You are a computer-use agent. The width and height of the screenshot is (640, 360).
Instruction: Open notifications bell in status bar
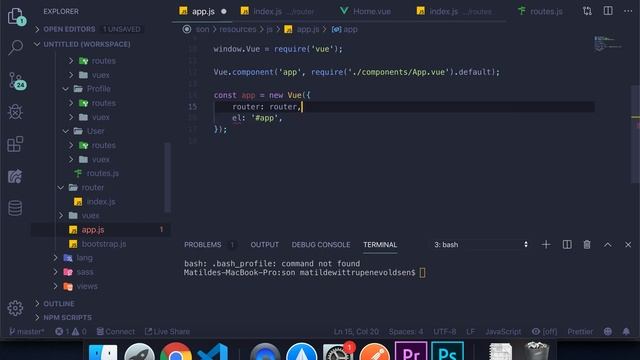(626, 331)
